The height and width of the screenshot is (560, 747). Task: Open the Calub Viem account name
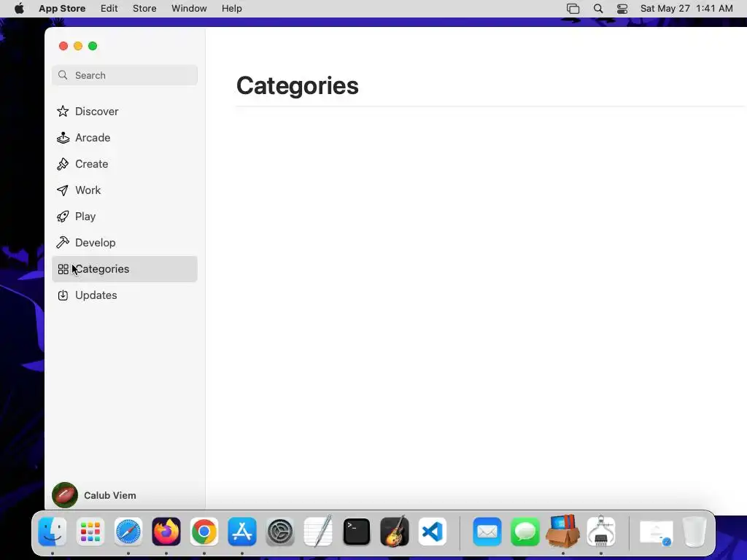click(x=110, y=495)
